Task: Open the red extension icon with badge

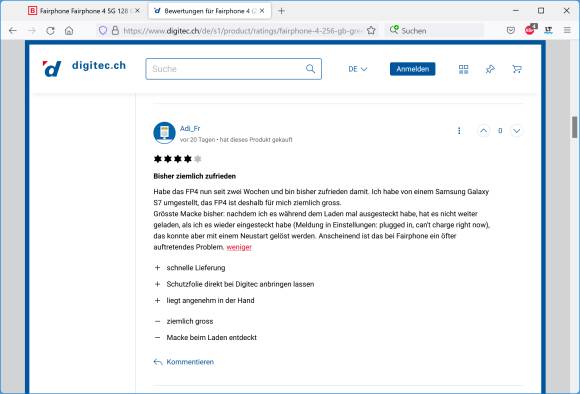Action: [530, 30]
